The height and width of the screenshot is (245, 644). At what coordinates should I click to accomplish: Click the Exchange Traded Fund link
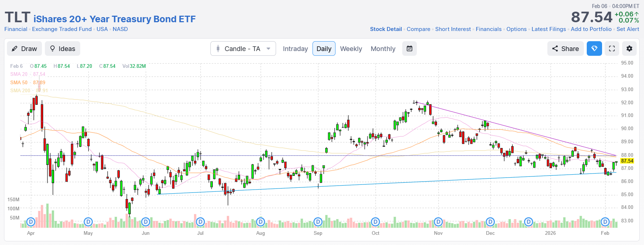[x=62, y=29]
